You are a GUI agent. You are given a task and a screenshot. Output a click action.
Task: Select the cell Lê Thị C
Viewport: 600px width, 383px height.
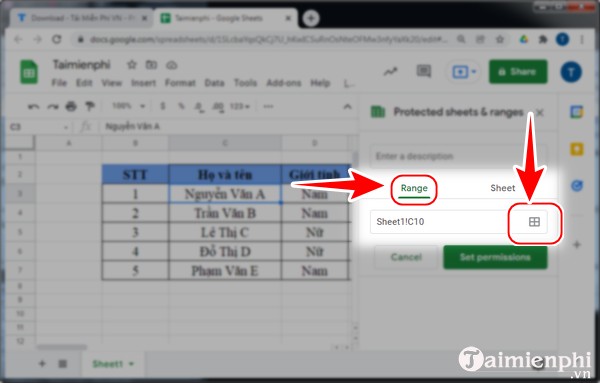pos(225,232)
